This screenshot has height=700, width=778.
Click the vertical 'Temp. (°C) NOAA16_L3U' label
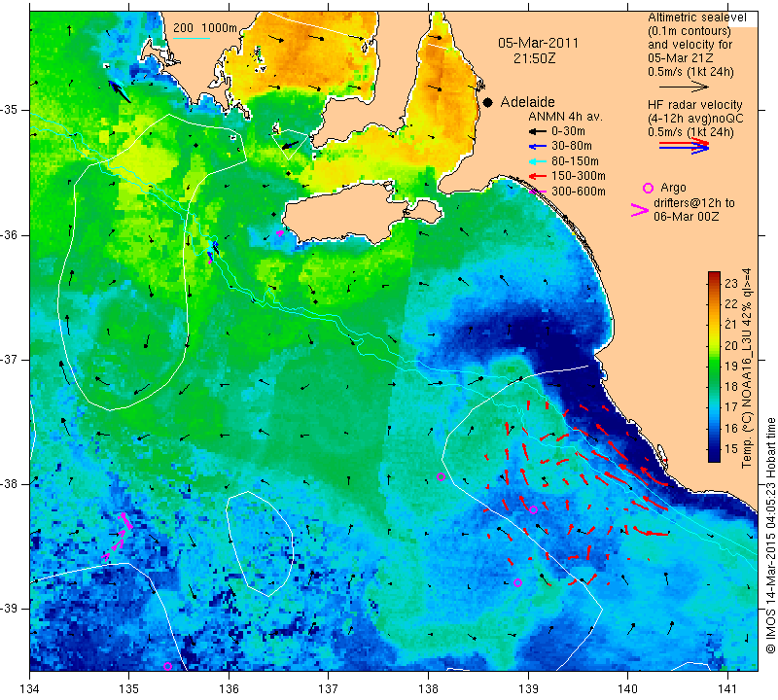(747, 368)
